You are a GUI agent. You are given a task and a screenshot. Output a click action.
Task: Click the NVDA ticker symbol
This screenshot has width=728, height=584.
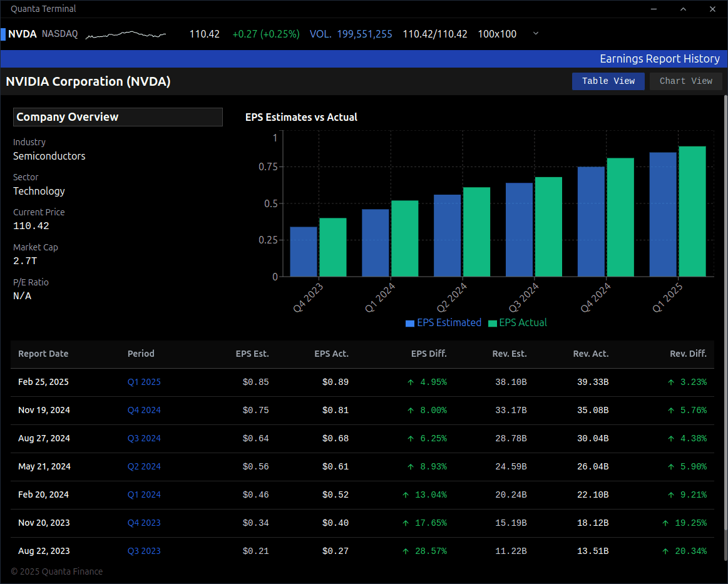[23, 34]
